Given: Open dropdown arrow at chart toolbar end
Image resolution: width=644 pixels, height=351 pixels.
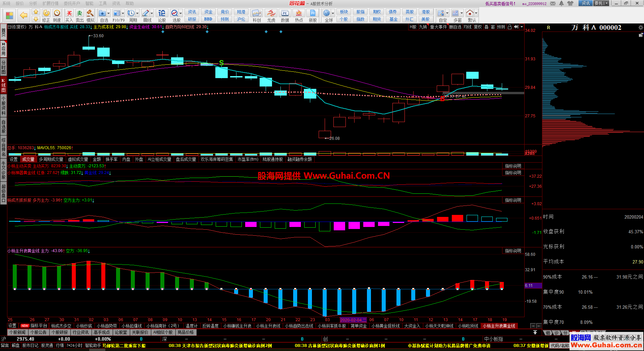Looking at the screenshot, I should (x=522, y=27).
